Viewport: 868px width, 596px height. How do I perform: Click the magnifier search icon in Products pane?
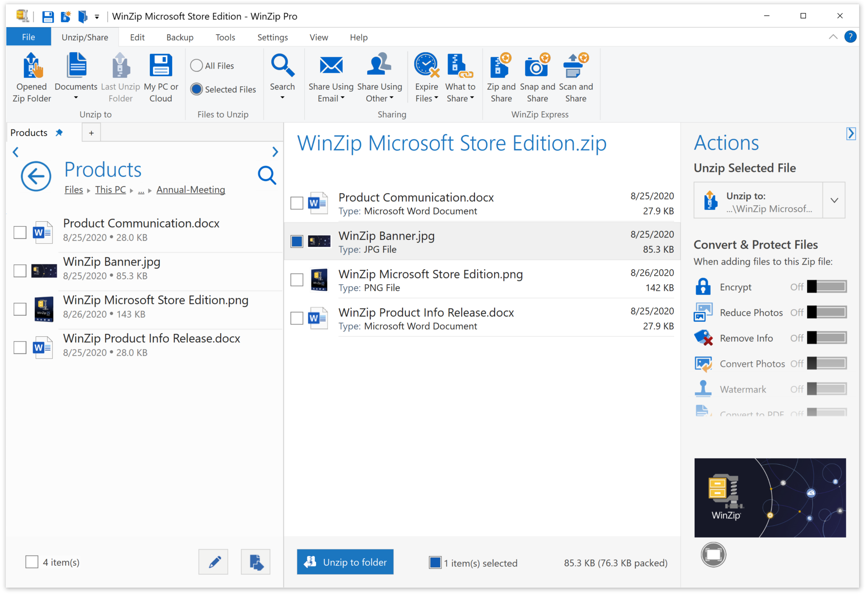[x=267, y=175]
